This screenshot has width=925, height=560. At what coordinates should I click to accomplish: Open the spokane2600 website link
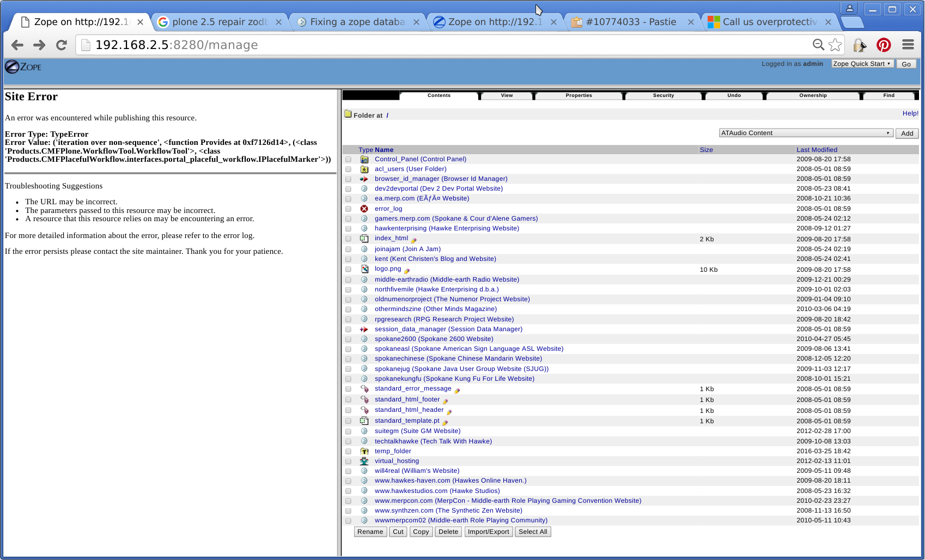(434, 339)
